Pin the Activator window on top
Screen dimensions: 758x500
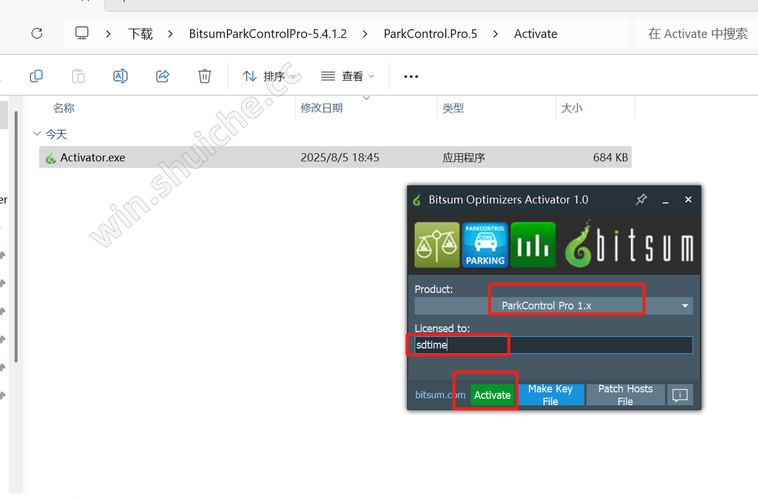point(641,199)
